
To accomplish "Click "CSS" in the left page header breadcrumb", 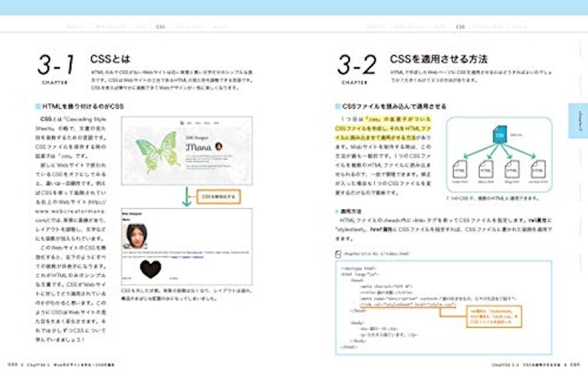I will [160, 26].
